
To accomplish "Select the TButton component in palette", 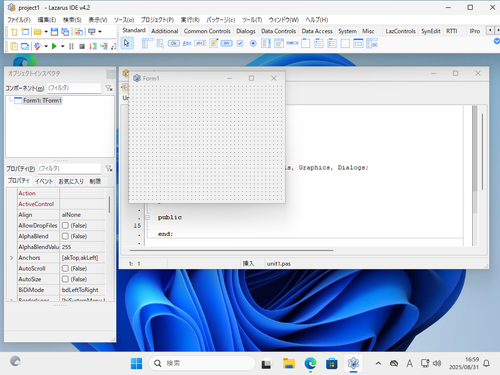I will [173, 43].
